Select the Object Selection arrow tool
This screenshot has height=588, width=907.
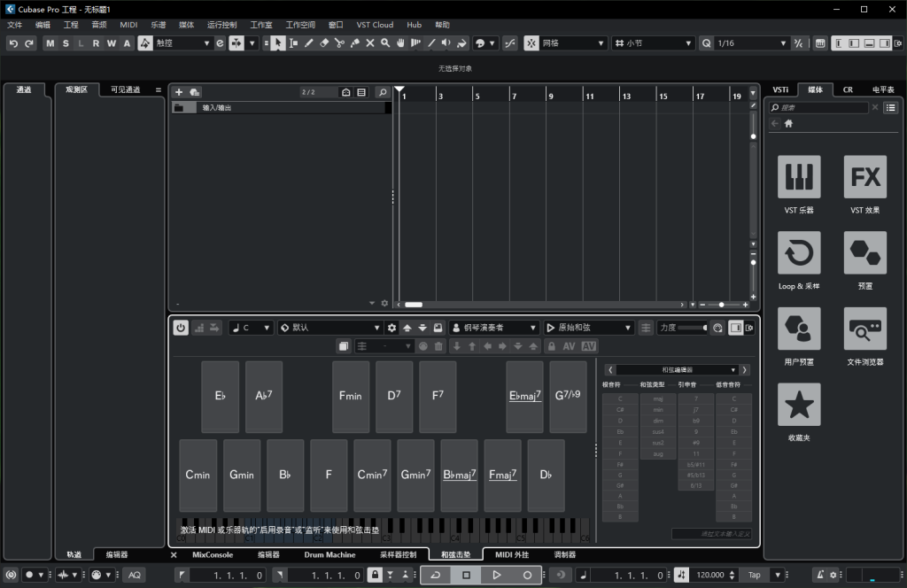[278, 43]
